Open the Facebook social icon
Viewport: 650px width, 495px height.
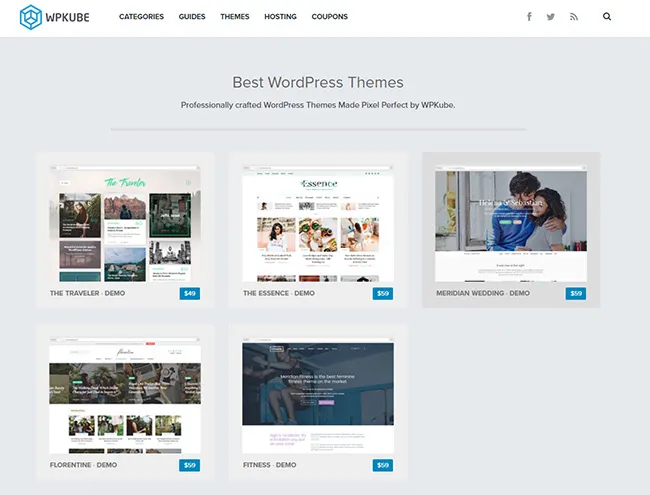point(528,17)
